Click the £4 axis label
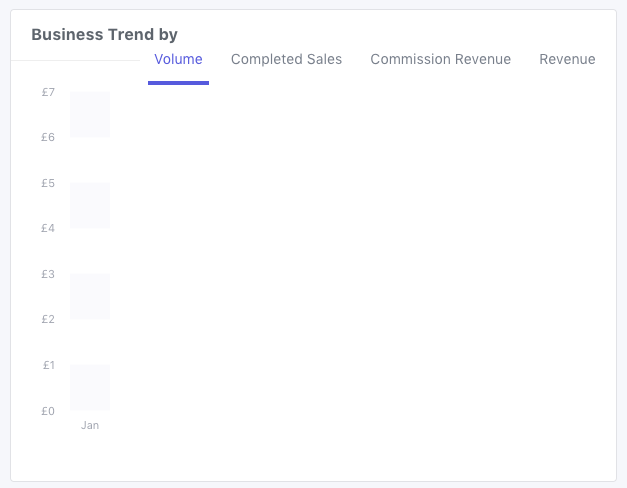Screen dimensions: 627x488 (x=48, y=228)
